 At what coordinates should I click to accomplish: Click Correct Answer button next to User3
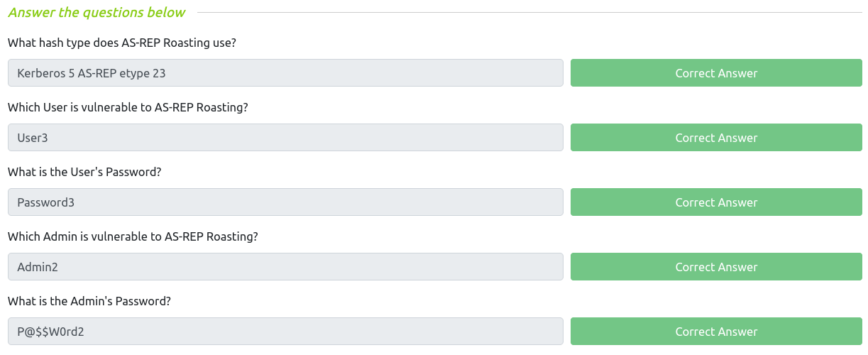click(x=716, y=138)
